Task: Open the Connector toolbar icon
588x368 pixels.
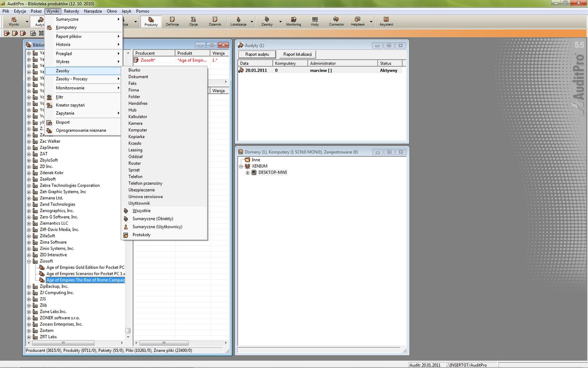Action: pos(336,21)
